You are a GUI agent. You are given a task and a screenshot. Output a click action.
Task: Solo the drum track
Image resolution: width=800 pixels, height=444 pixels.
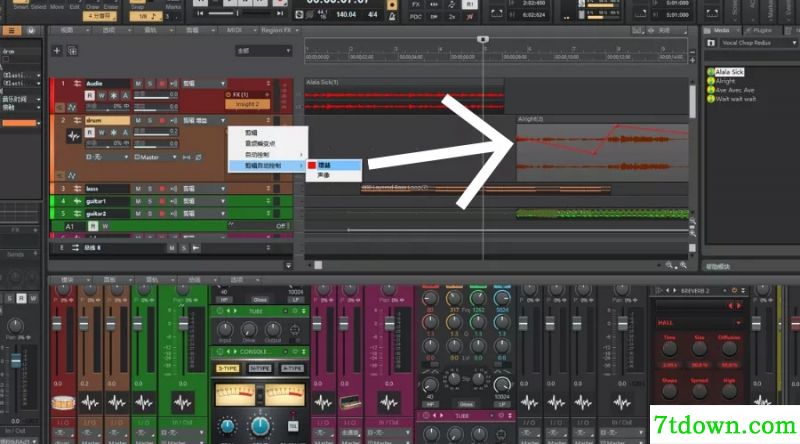pyautogui.click(x=150, y=120)
